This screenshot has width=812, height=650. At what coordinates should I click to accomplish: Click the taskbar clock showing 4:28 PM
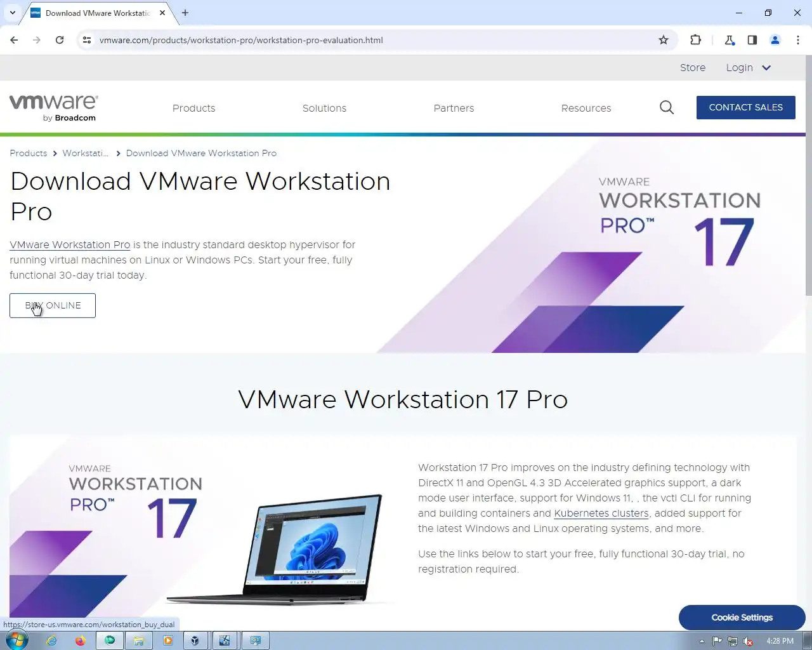[x=780, y=641]
